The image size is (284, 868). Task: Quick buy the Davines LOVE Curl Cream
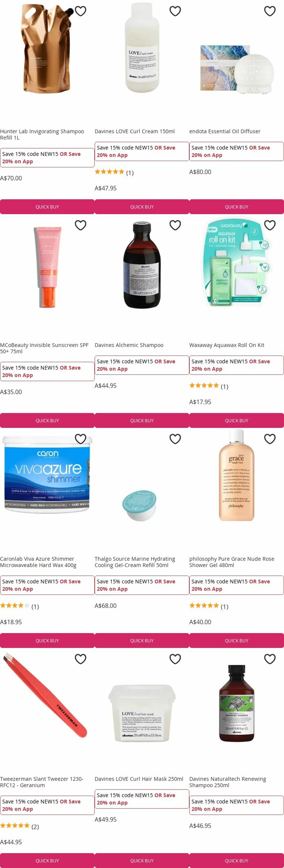tap(142, 207)
